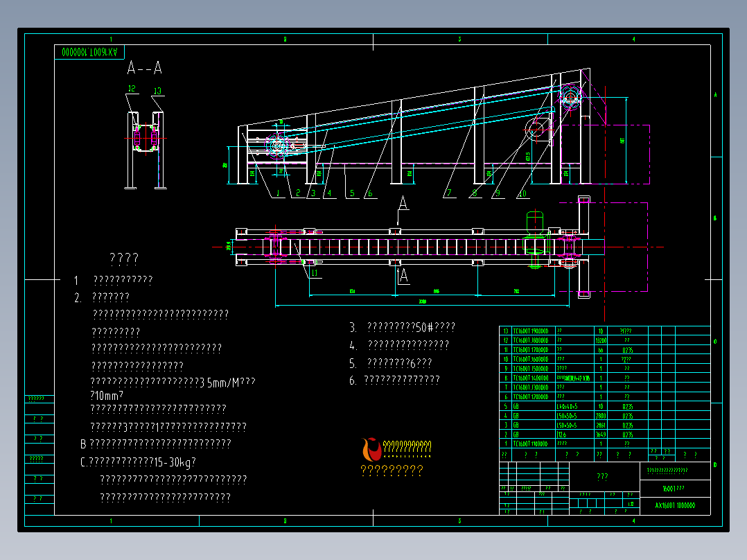Select the green motor in the plan view
Viewport: 747px width, 560px height.
coord(534,224)
